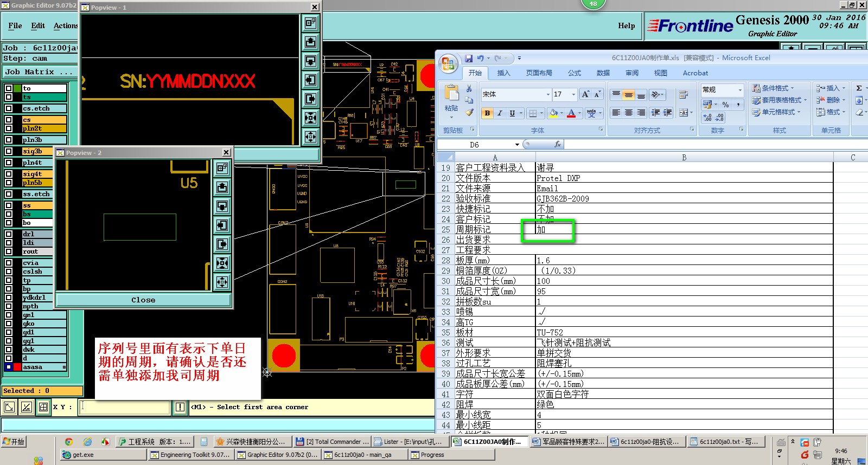The width and height of the screenshot is (868, 465).
Task: Toggle the 'cvia' layer checkbox
Action: [x=9, y=263]
